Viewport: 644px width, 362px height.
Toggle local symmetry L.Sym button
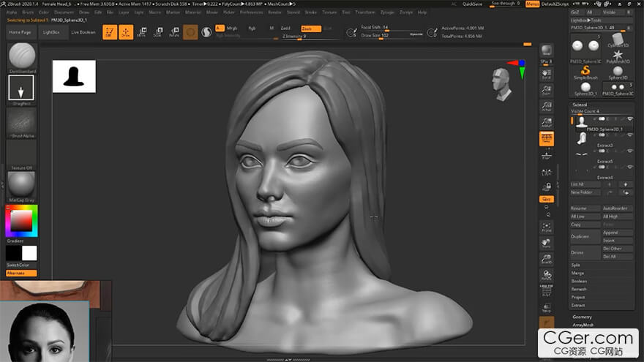pos(546,173)
